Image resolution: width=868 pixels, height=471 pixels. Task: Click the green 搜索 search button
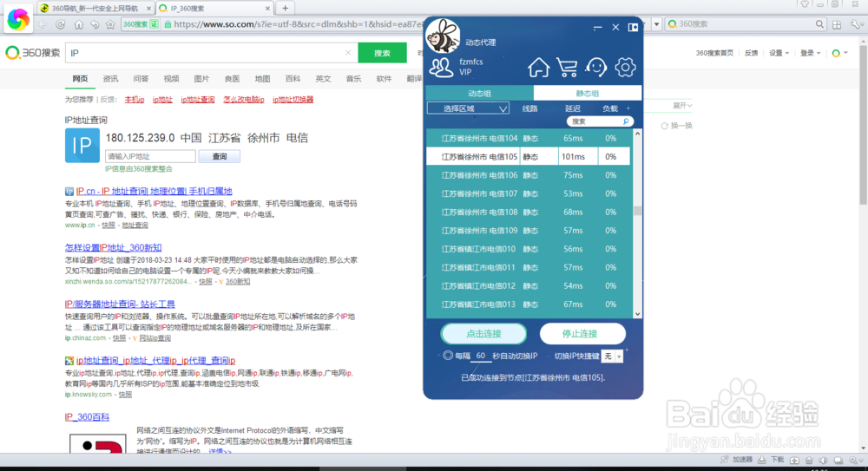tap(382, 53)
